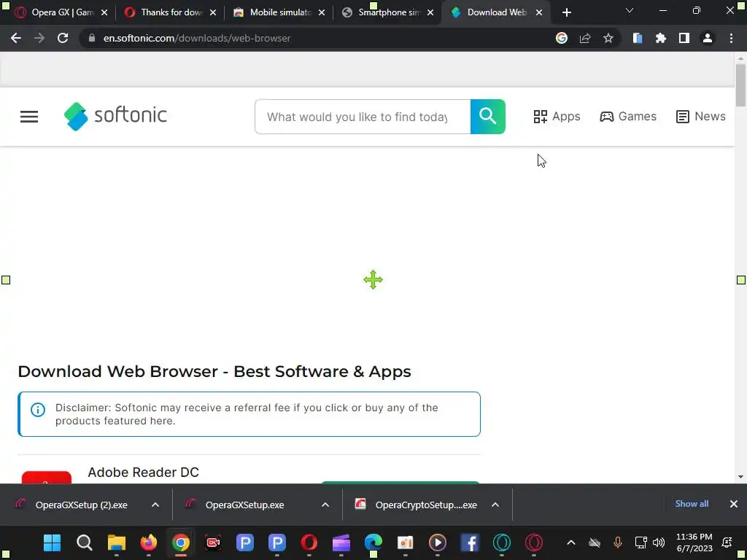Launch Opera browser from taskbar
The image size is (747, 560).
[309, 542]
